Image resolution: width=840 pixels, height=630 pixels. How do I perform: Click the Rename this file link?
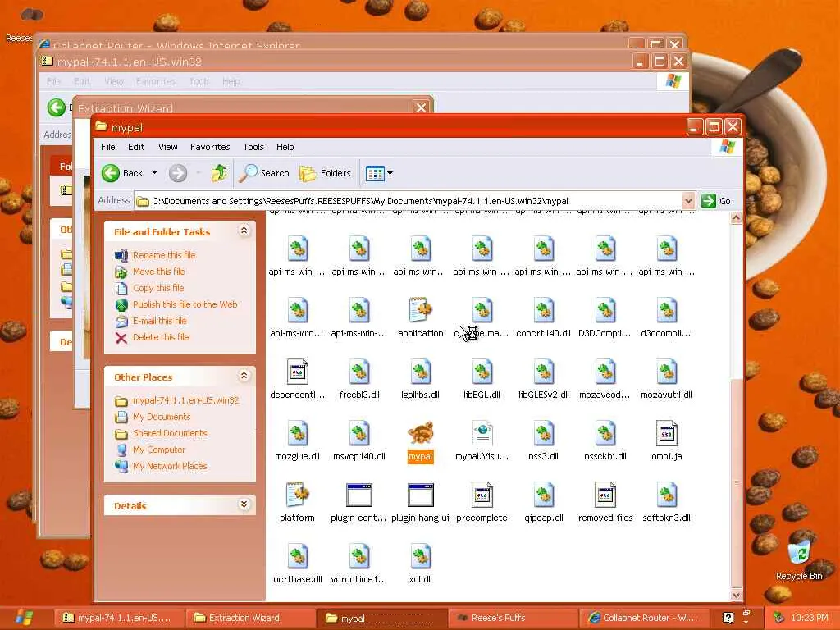click(164, 255)
